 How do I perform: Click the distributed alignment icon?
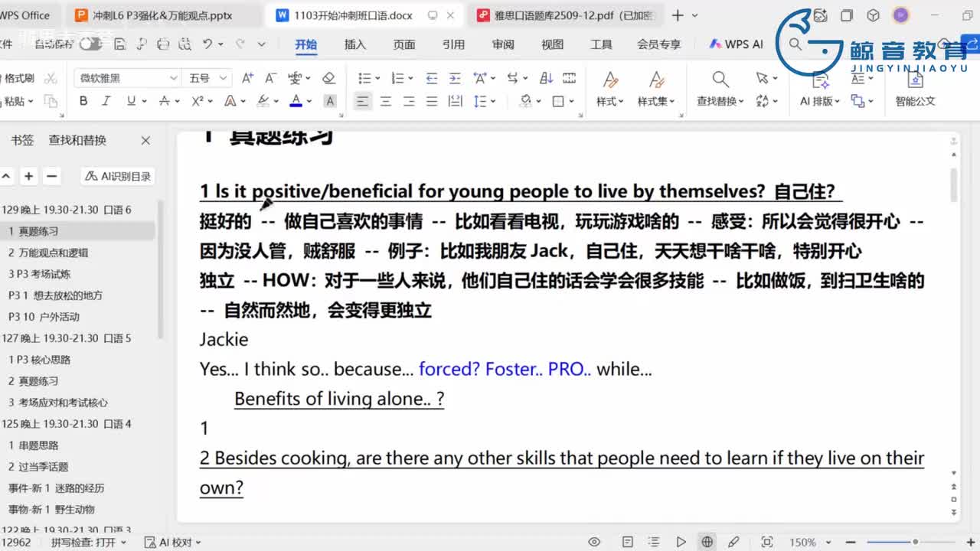point(455,101)
